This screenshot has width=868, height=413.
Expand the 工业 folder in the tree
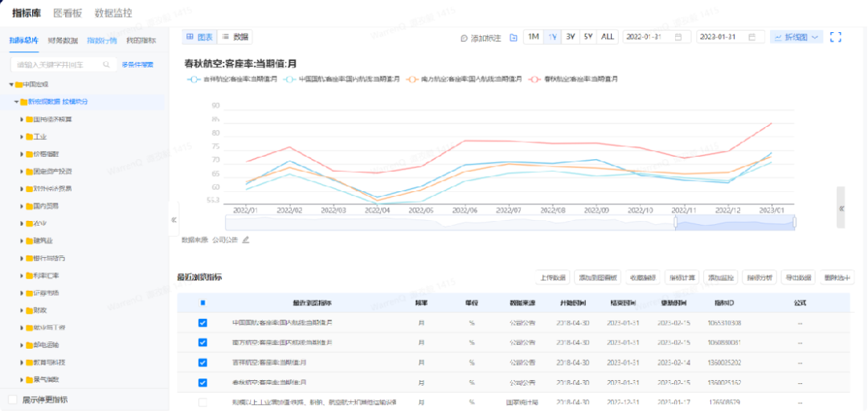coord(22,137)
